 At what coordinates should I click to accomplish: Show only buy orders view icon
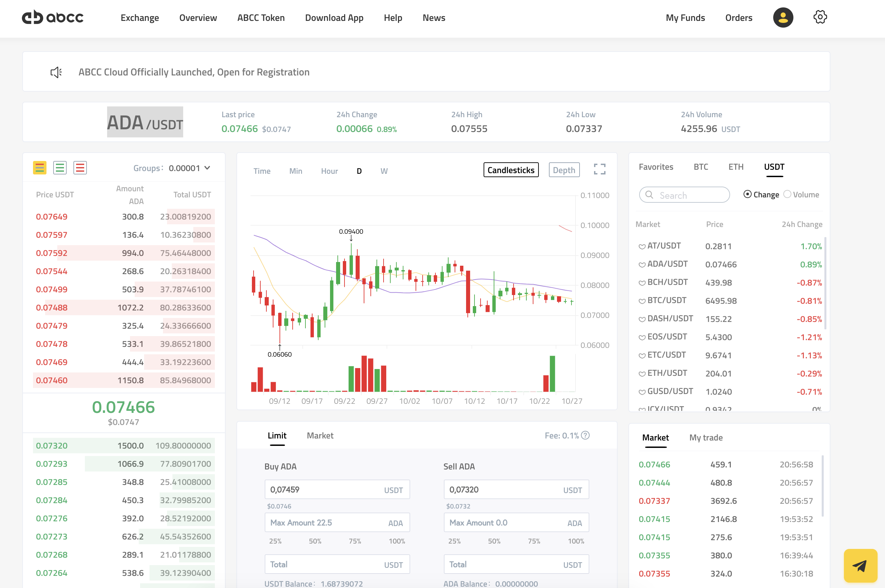coord(60,168)
